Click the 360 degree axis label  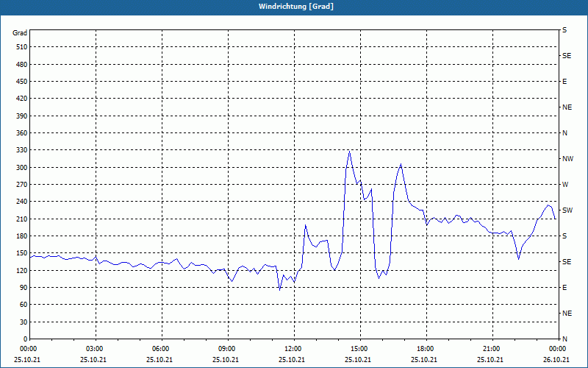21,133
